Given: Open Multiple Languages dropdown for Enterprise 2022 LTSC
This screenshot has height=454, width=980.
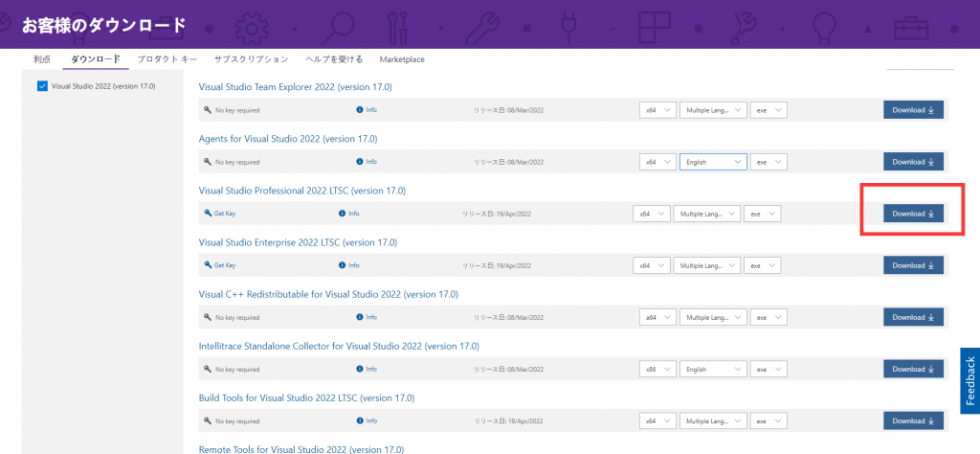Looking at the screenshot, I should (x=706, y=265).
